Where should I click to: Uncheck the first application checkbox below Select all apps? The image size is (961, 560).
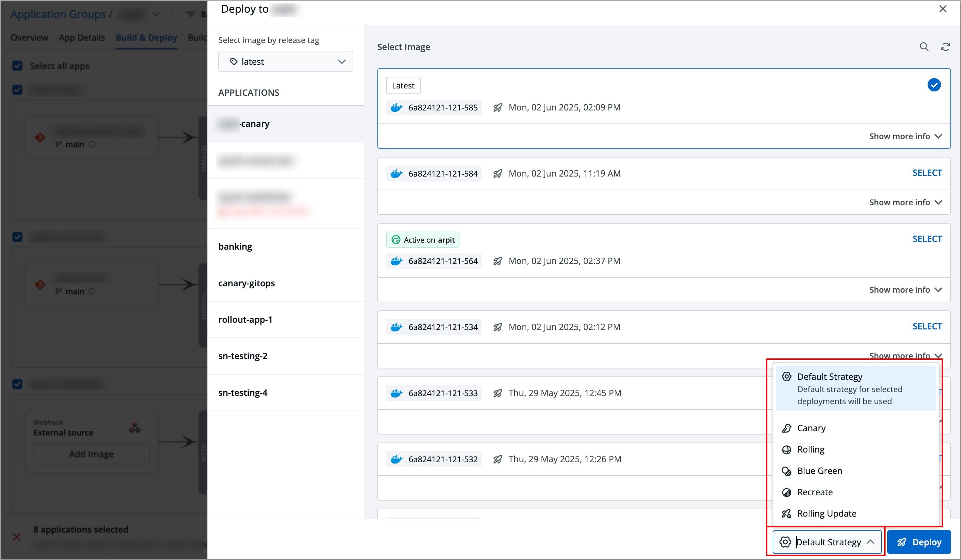18,90
